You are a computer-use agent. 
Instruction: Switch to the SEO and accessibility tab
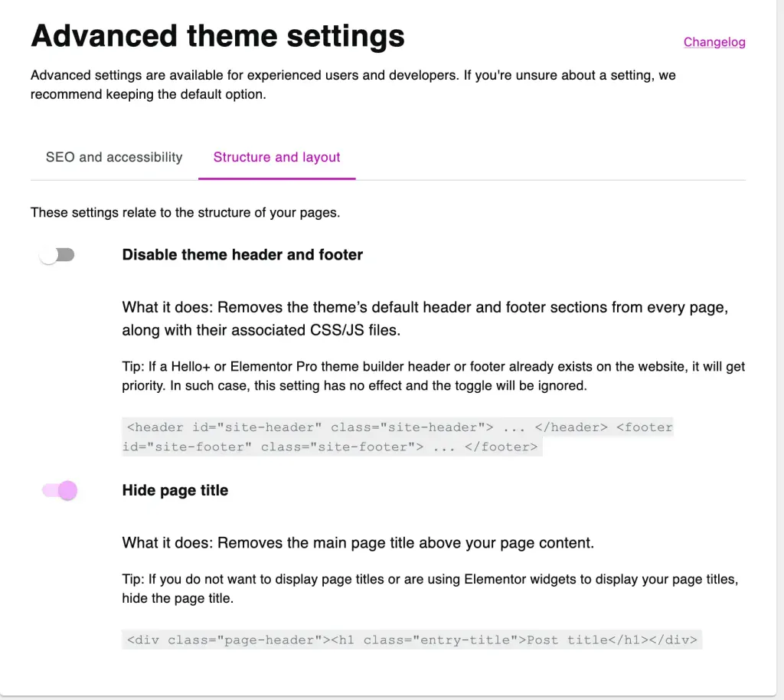[114, 157]
